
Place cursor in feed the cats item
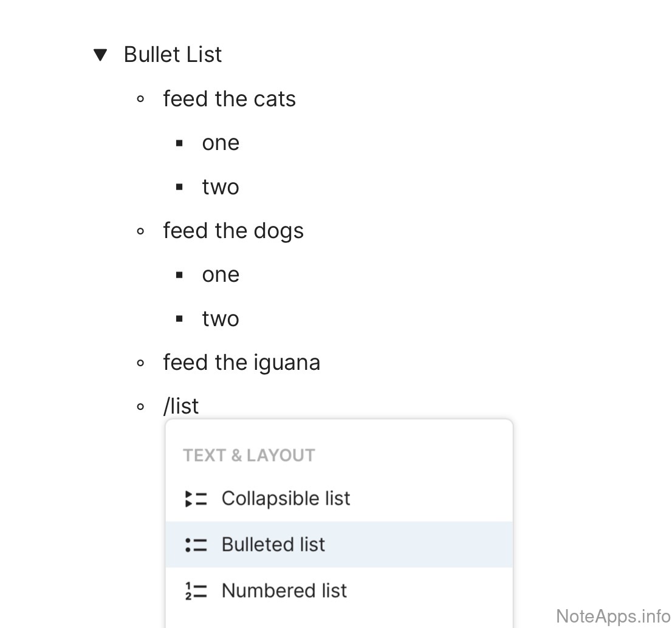[229, 99]
